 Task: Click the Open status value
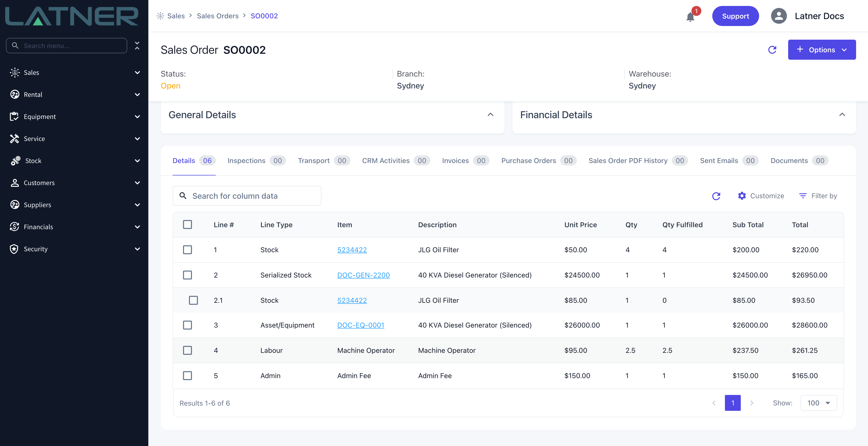pos(170,86)
